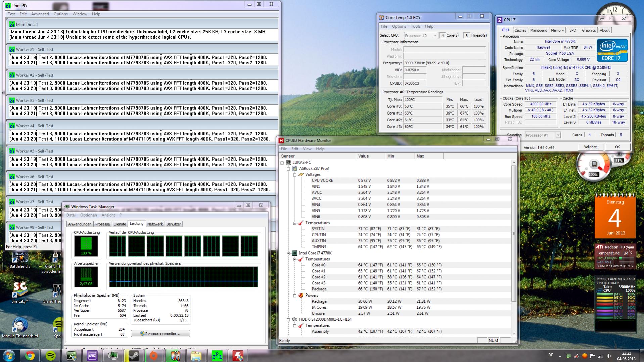
Task: Open the Action Center flag tray icon
Action: point(593,356)
